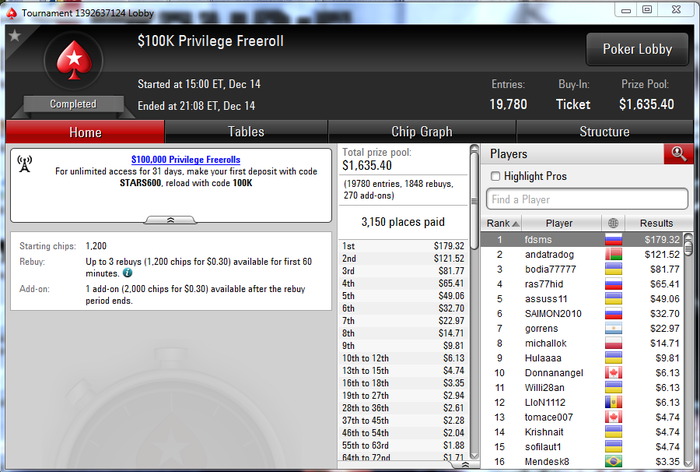
Task: Sort players by Rank column
Action: tap(502, 223)
